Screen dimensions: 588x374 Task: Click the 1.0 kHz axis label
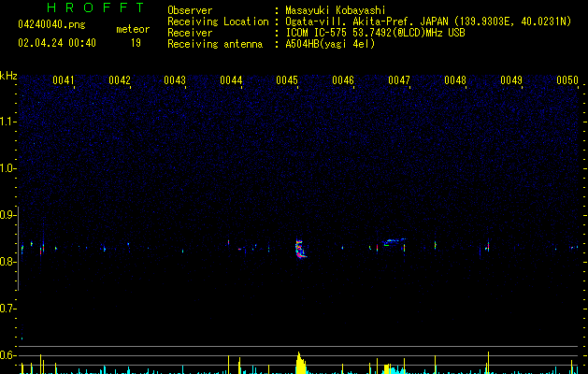pyautogui.click(x=7, y=168)
